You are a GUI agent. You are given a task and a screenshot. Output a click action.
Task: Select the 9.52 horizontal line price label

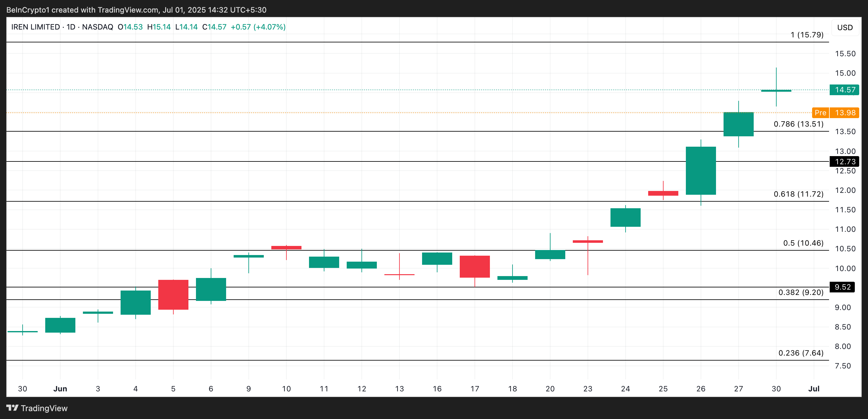click(842, 287)
